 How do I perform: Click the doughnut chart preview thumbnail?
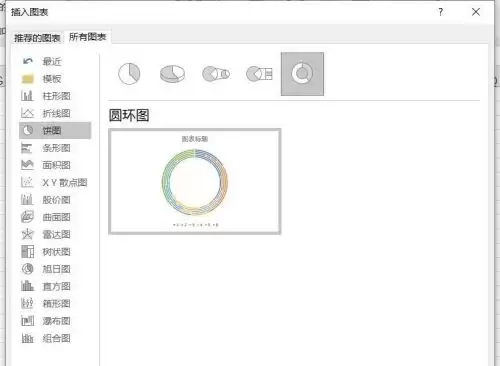click(x=195, y=181)
